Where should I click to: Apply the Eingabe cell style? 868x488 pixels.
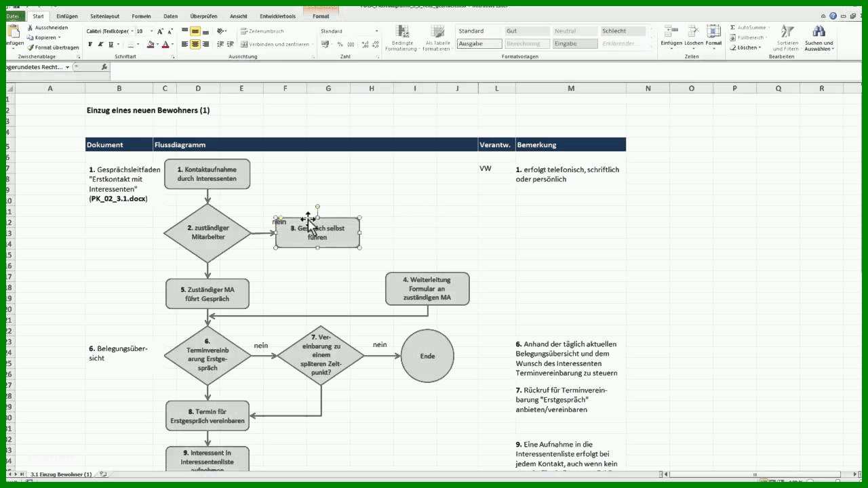(x=575, y=43)
